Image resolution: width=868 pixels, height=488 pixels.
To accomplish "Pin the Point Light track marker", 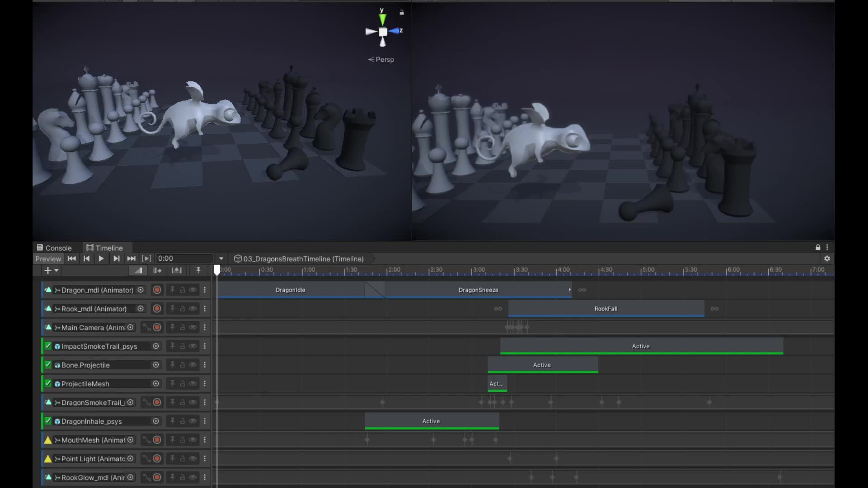I will click(x=172, y=458).
